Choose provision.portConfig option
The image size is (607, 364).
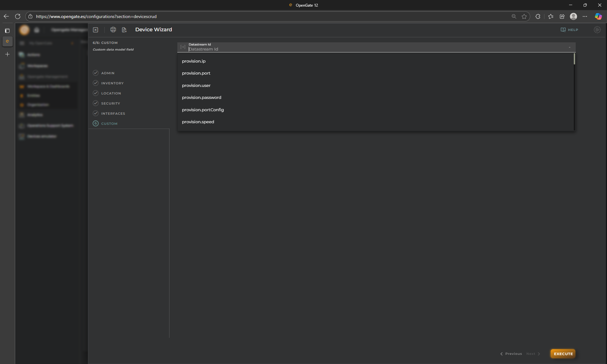click(203, 110)
